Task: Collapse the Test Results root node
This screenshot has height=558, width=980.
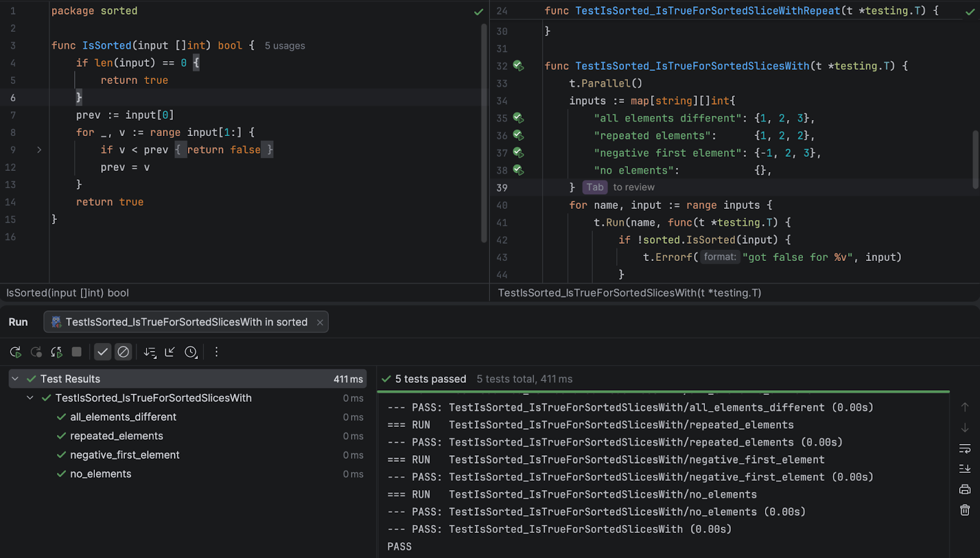Action: pyautogui.click(x=15, y=379)
